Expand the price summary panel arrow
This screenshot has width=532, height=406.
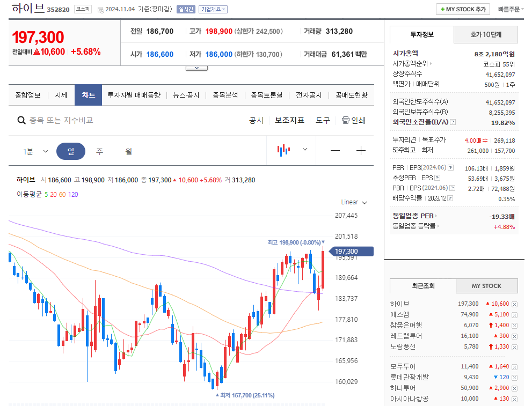tap(196, 68)
